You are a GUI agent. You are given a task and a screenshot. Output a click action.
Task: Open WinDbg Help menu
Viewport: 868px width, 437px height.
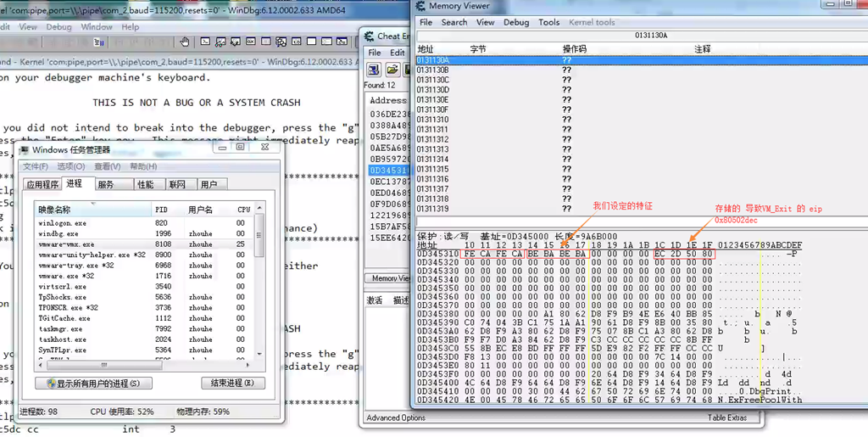pyautogui.click(x=130, y=26)
